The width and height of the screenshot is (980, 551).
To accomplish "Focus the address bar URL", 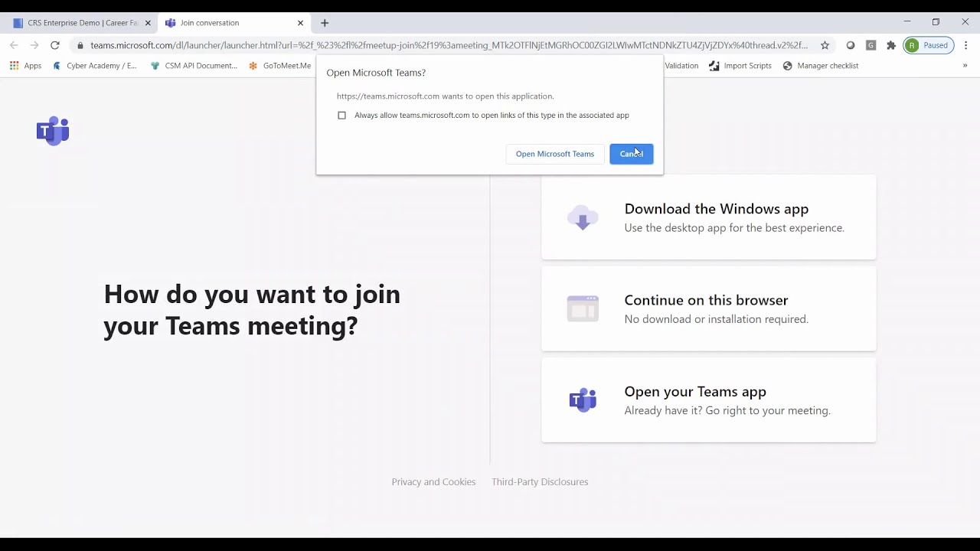I will coord(449,45).
